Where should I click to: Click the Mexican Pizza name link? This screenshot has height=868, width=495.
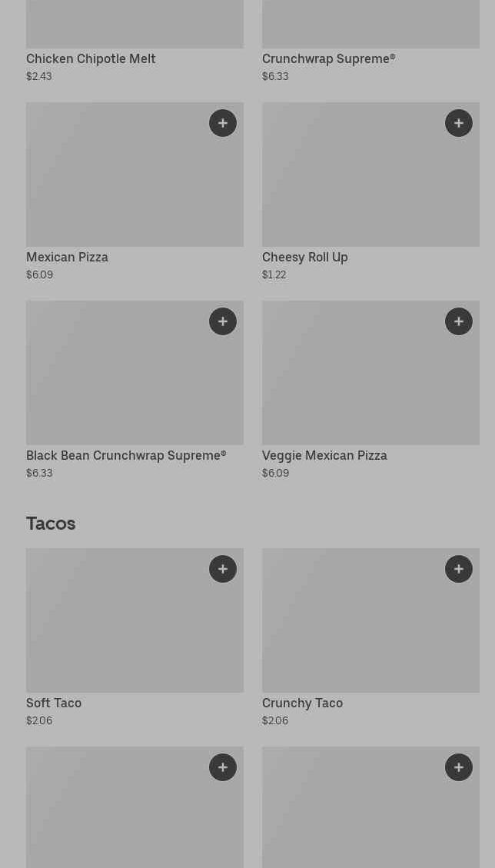(x=67, y=257)
